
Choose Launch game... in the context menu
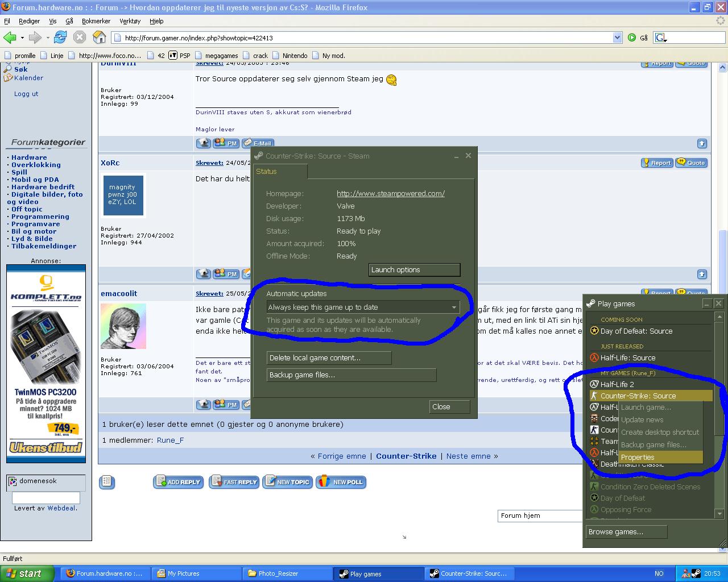[x=661, y=407]
